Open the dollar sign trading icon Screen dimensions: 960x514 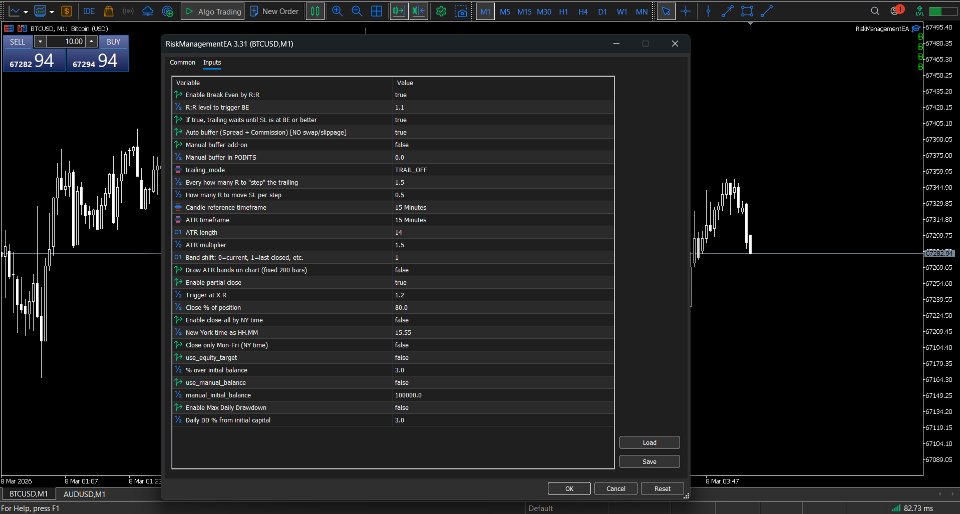[x=66, y=11]
